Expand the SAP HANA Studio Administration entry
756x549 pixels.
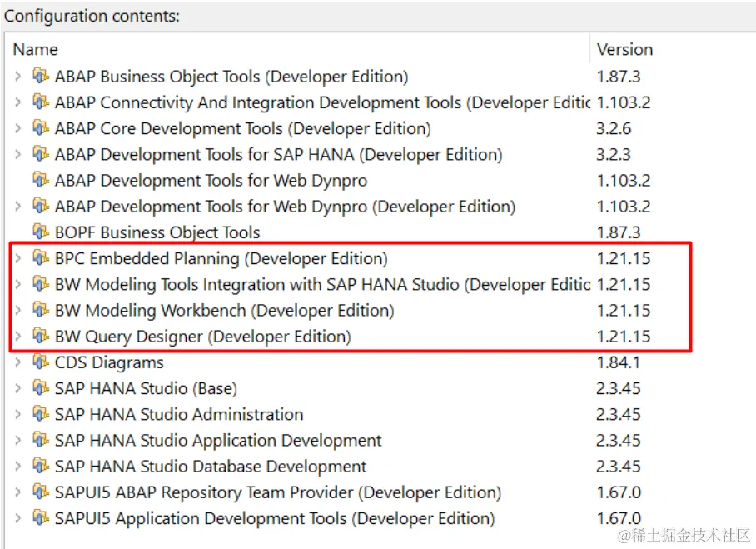(17, 414)
